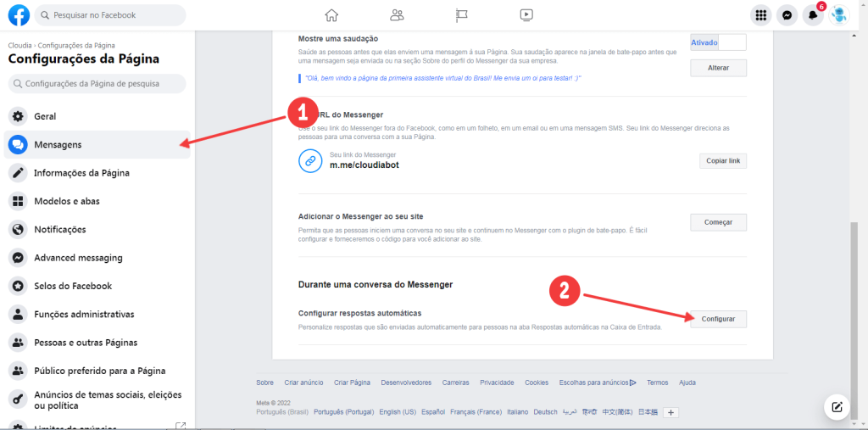
Task: Open the Ajuda footer link
Action: [x=687, y=383]
